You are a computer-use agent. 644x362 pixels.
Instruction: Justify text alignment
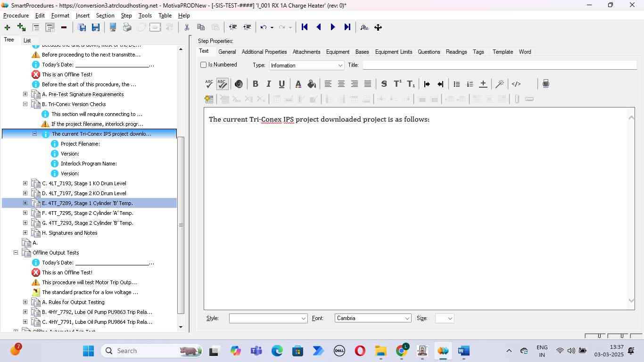(368, 84)
